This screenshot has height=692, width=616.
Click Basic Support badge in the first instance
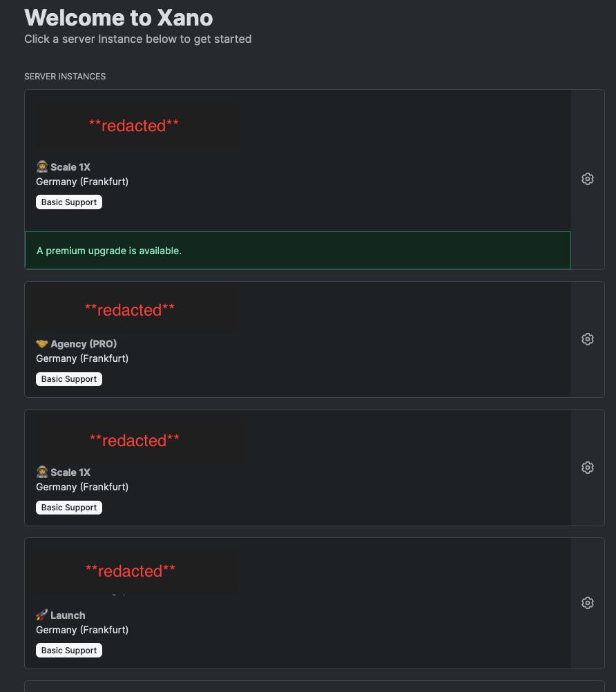69,202
